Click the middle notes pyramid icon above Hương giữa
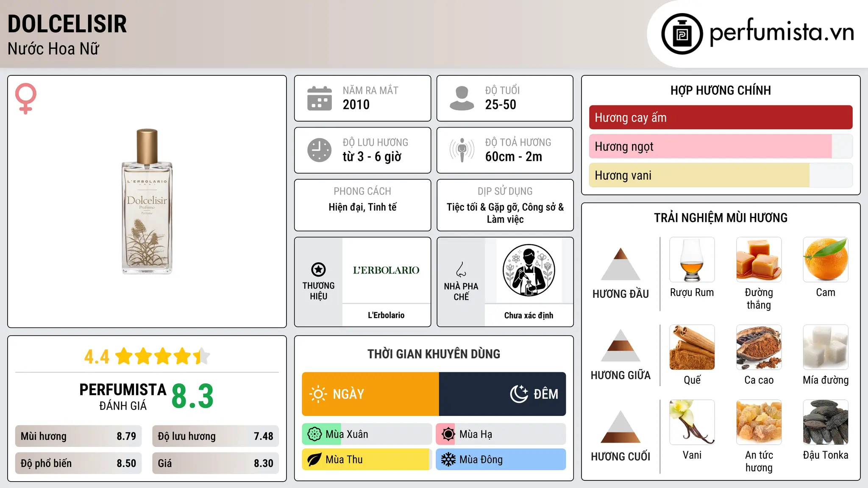Image resolution: width=868 pixels, height=488 pixels. pyautogui.click(x=621, y=345)
